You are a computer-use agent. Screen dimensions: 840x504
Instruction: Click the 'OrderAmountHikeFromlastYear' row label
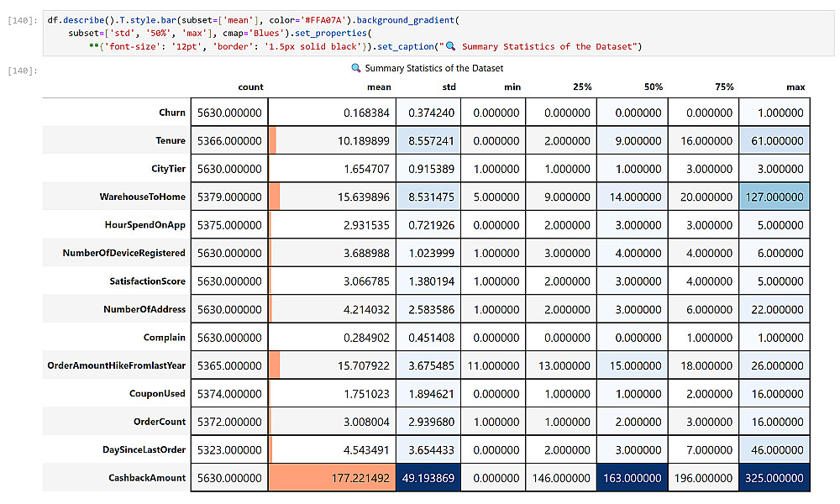point(116,365)
